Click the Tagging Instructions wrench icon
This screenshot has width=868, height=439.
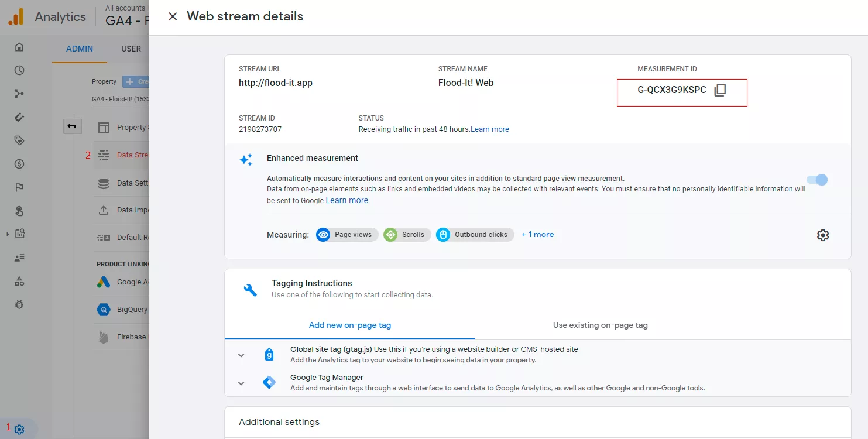(250, 290)
